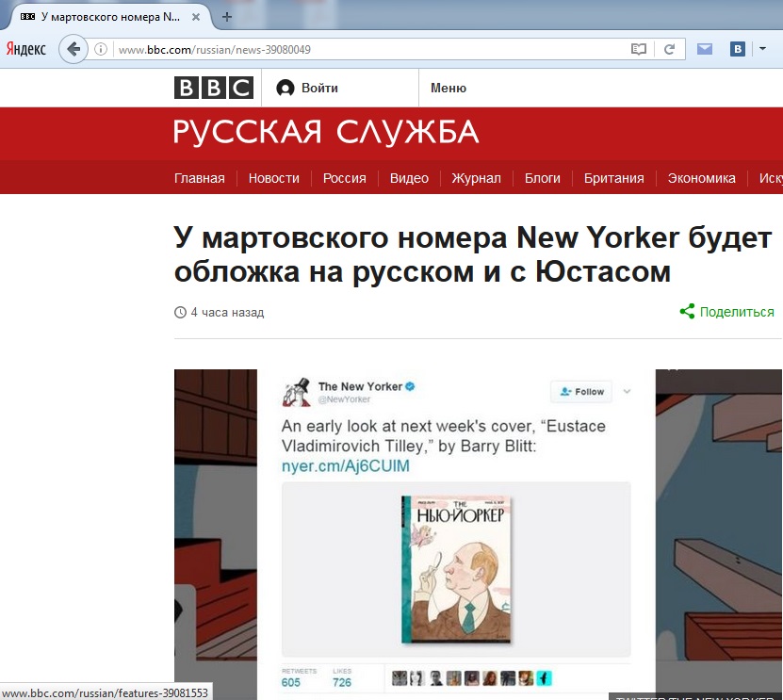Click the VK toolbar icon
The width and height of the screenshot is (783, 700).
tap(737, 49)
